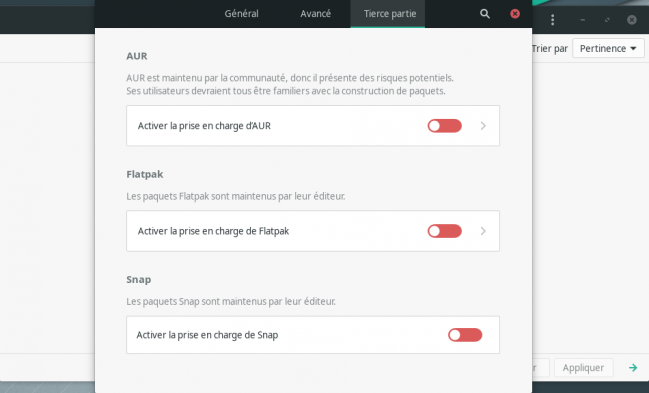
Task: Switch to the Avancé tab
Action: pos(315,14)
